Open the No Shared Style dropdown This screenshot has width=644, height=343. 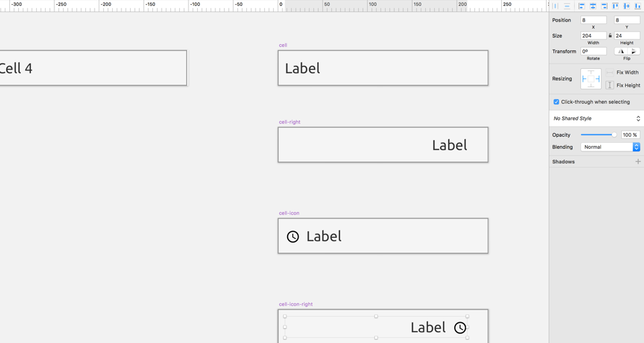[x=596, y=119]
